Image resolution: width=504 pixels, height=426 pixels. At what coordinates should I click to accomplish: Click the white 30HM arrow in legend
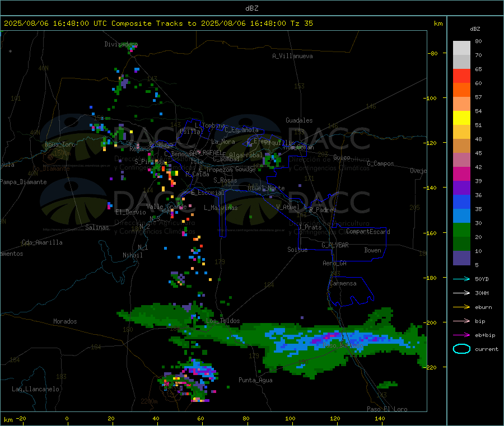click(x=461, y=293)
